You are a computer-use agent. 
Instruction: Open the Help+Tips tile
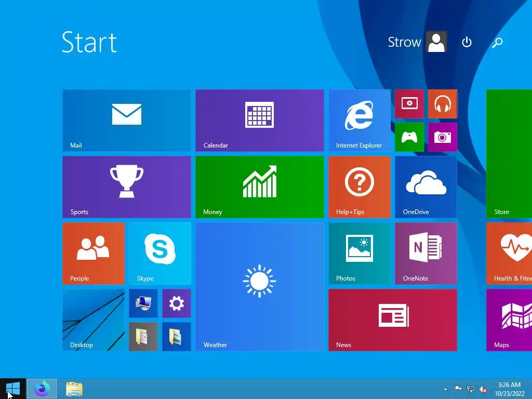[360, 187]
